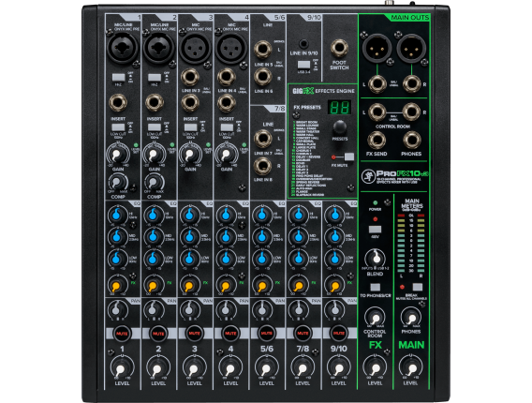Mute channel 5/6
The width and height of the screenshot is (532, 403).
(x=267, y=334)
